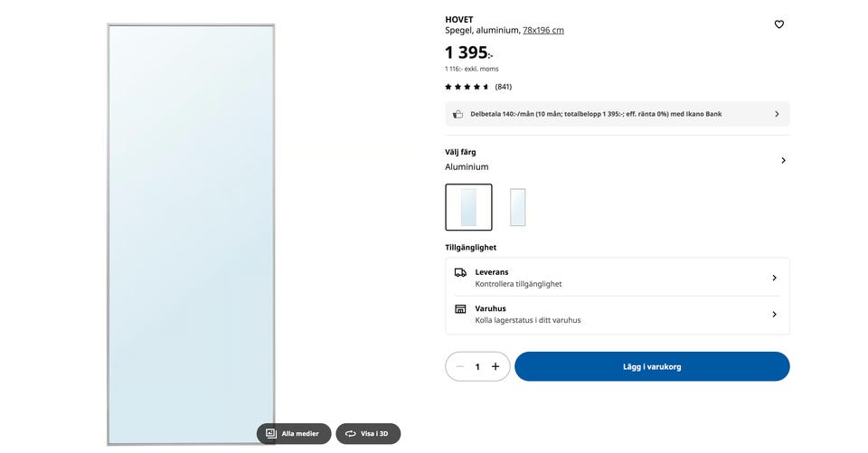Click the image gallery icon
Screen dimensions: 868x453
[x=271, y=434]
